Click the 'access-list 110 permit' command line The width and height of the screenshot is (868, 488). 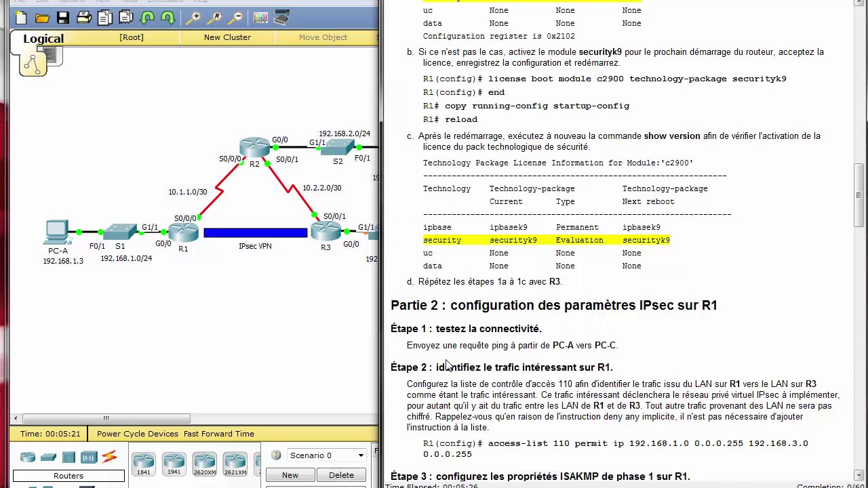click(x=616, y=449)
